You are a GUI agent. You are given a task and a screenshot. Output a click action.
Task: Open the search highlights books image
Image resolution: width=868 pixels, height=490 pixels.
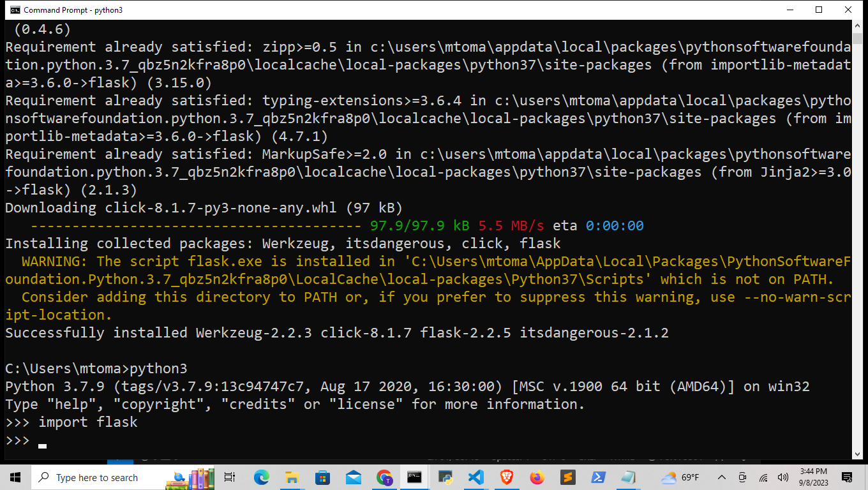click(191, 478)
